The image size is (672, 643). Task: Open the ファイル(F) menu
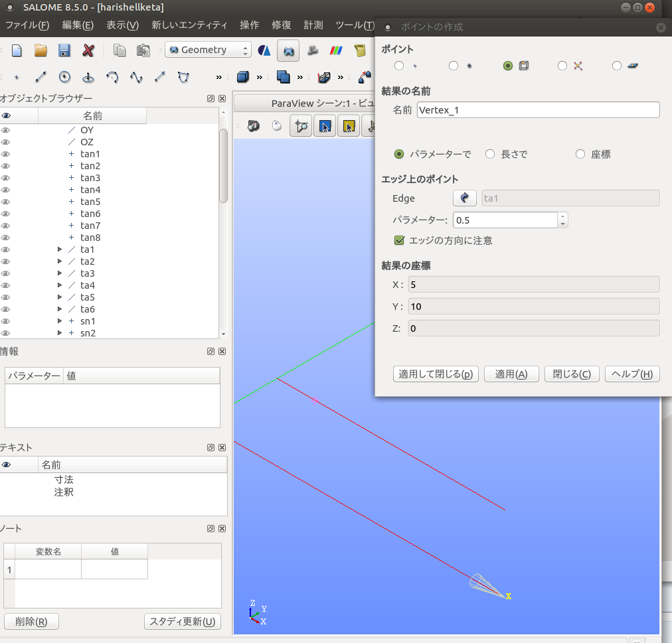[27, 25]
